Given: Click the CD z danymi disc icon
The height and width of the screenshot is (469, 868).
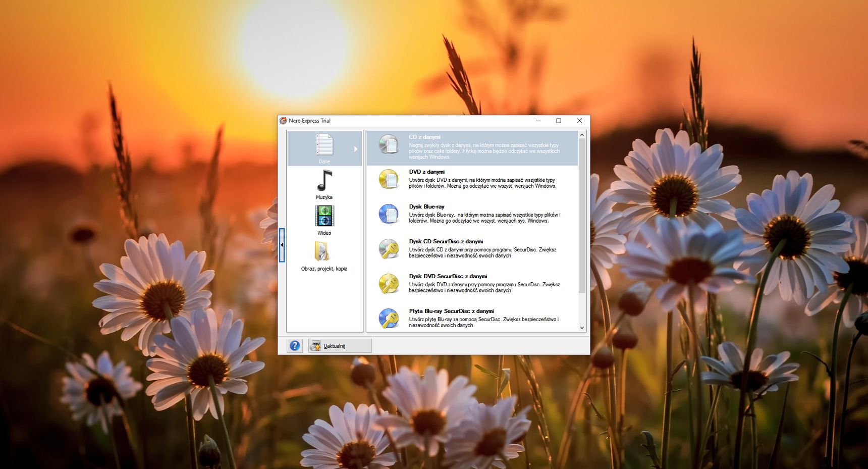Looking at the screenshot, I should pyautogui.click(x=389, y=144).
